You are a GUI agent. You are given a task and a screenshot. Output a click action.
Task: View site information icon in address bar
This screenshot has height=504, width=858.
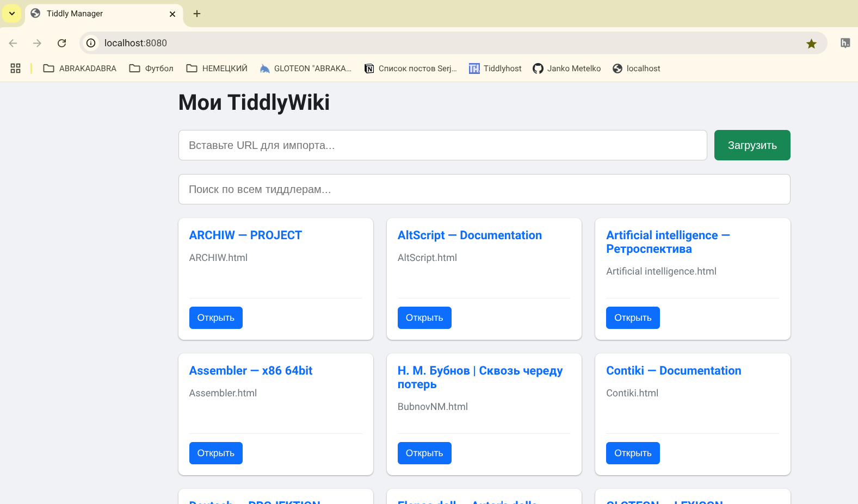(x=91, y=43)
